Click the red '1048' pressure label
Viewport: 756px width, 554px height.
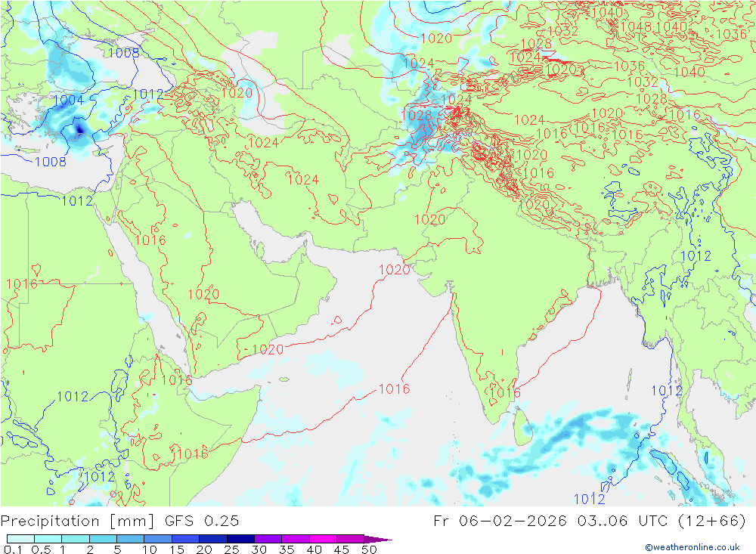coord(636,26)
